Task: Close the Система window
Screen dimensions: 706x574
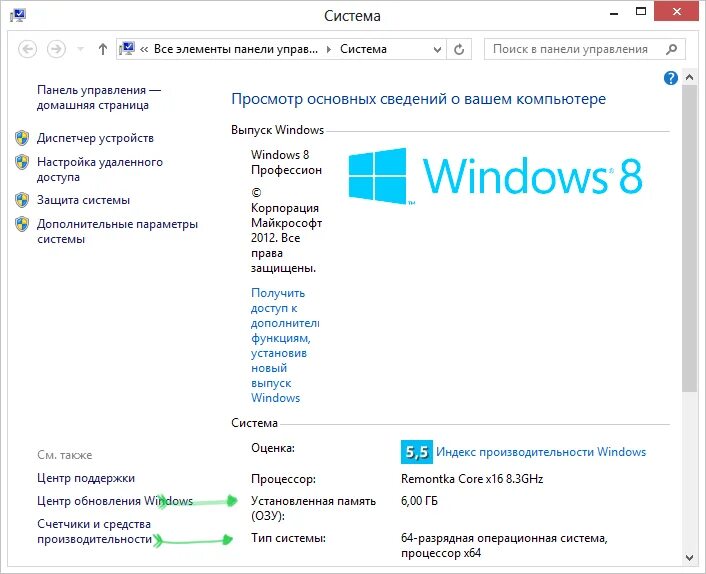Action: pyautogui.click(x=677, y=12)
